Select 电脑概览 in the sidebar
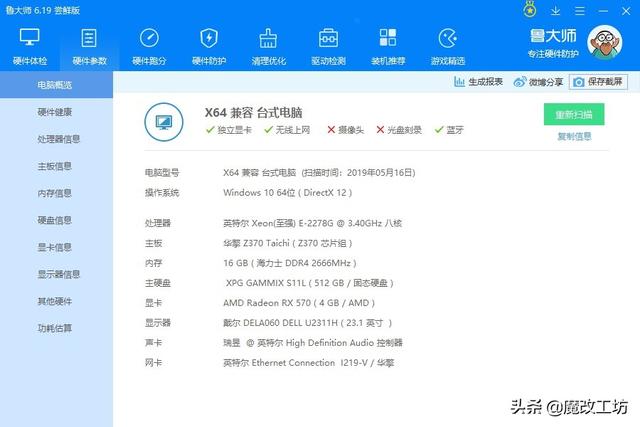The width and height of the screenshot is (640, 427). (x=56, y=85)
